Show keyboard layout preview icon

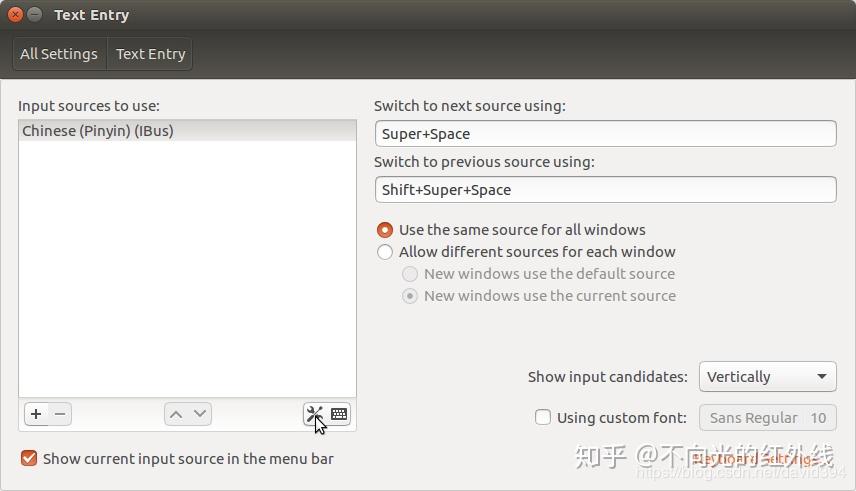(339, 414)
